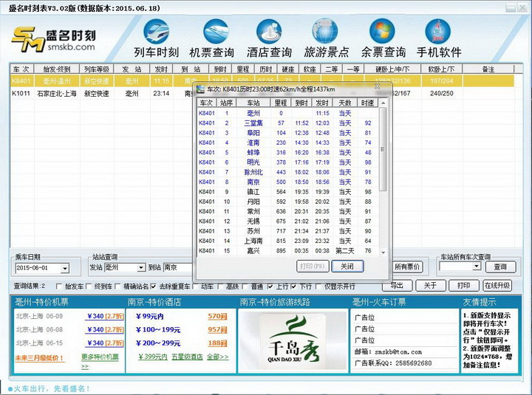Toggle the 上行 checkbox

coord(270,286)
